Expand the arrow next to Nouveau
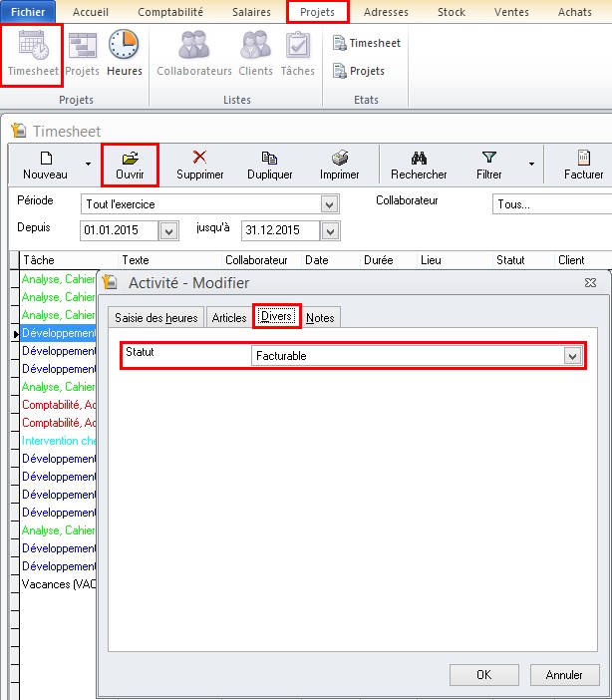Screen dimensions: 612x700 point(88,164)
